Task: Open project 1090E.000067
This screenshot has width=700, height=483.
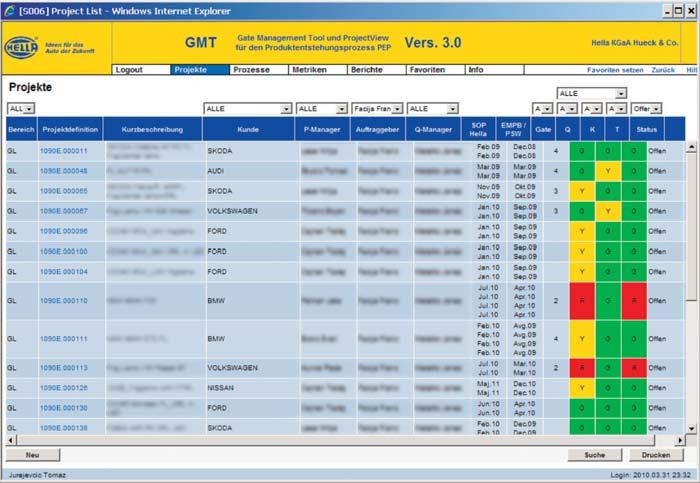Action: click(64, 211)
